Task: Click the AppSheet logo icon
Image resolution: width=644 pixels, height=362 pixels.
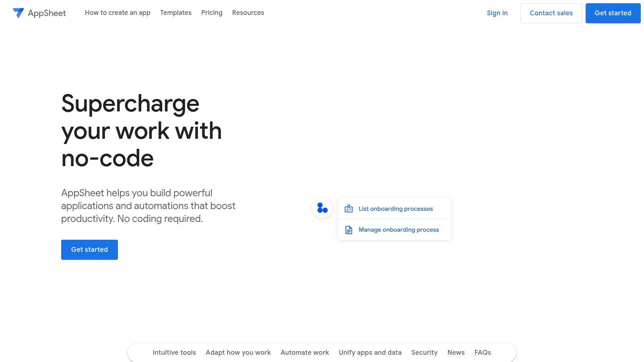Action: point(19,13)
